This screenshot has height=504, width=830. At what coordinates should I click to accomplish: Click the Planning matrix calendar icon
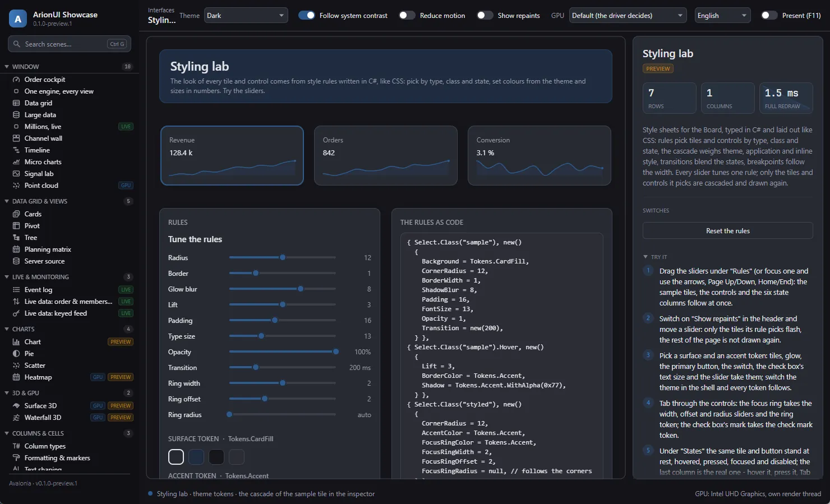pyautogui.click(x=16, y=249)
